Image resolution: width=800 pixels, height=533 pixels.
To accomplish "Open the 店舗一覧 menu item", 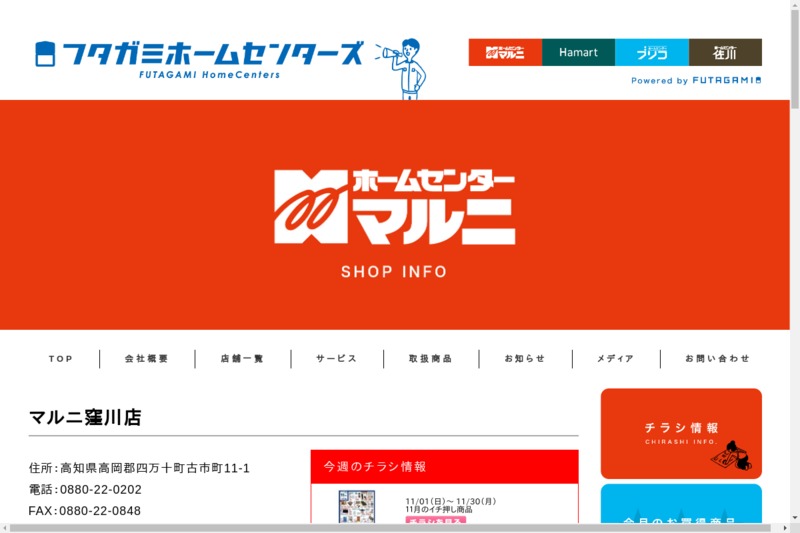I will [242, 359].
